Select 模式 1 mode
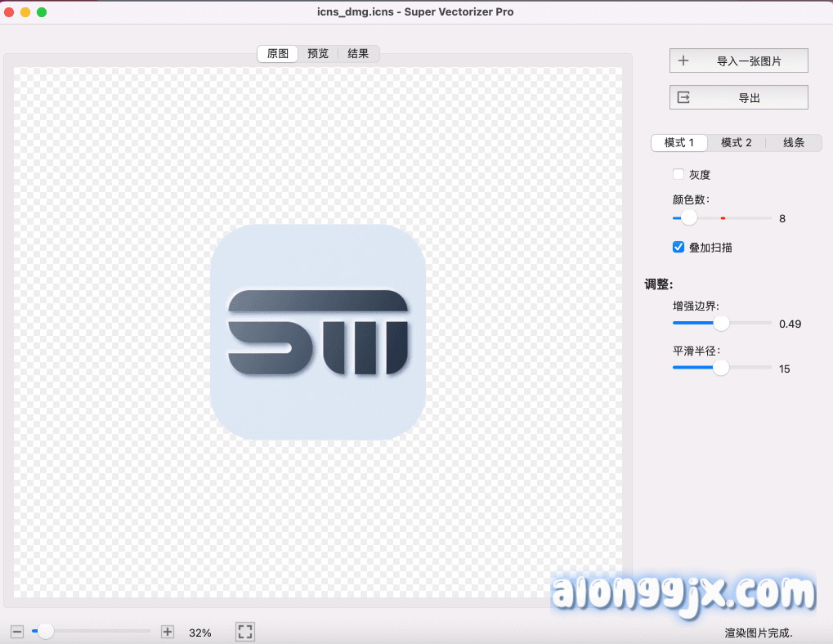 679,143
